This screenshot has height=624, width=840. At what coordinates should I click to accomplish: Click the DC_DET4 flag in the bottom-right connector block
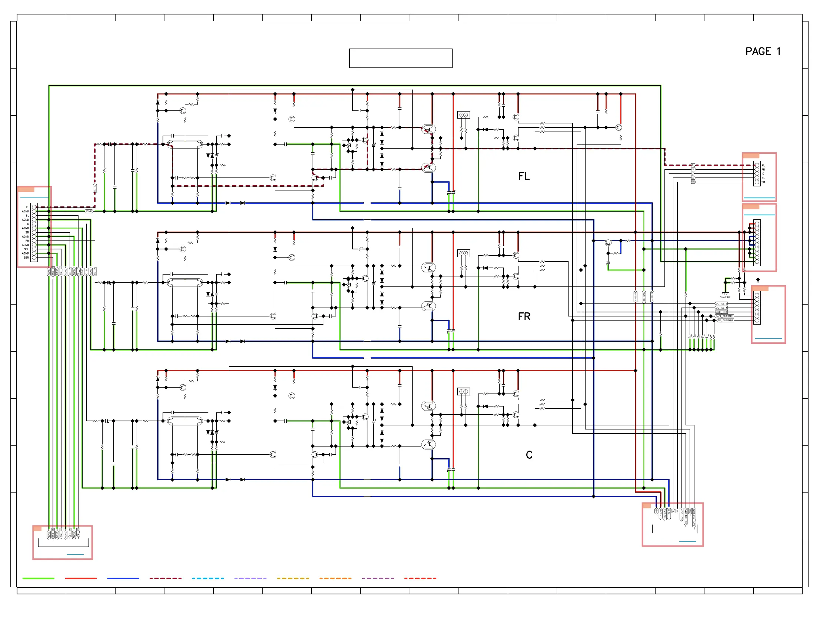pyautogui.click(x=682, y=515)
